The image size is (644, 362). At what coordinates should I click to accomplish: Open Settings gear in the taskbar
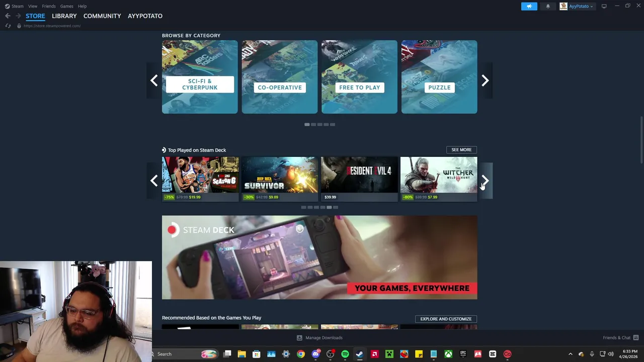[x=286, y=354]
